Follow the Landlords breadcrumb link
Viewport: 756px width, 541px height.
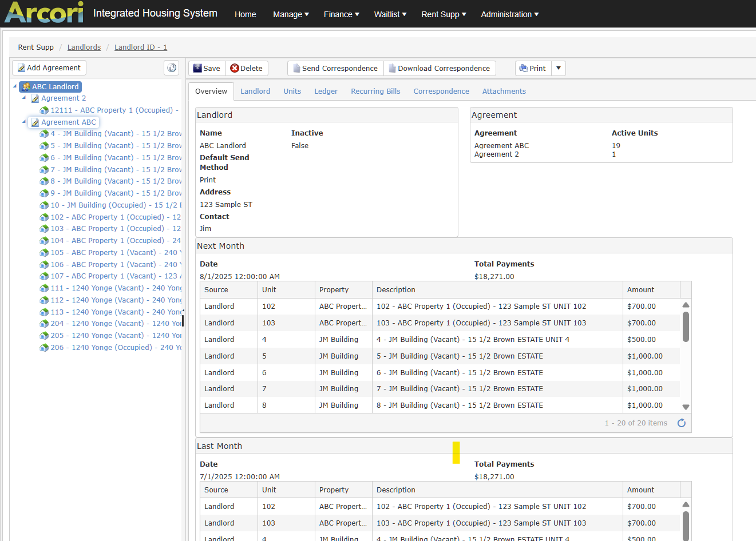84,47
